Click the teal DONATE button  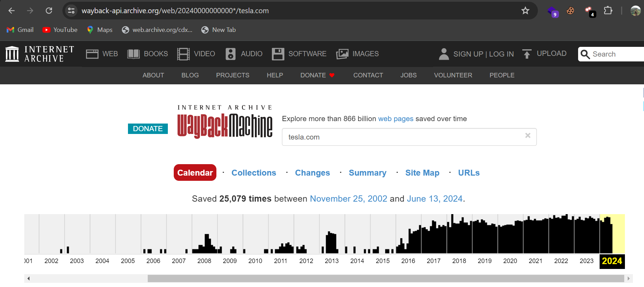point(148,129)
